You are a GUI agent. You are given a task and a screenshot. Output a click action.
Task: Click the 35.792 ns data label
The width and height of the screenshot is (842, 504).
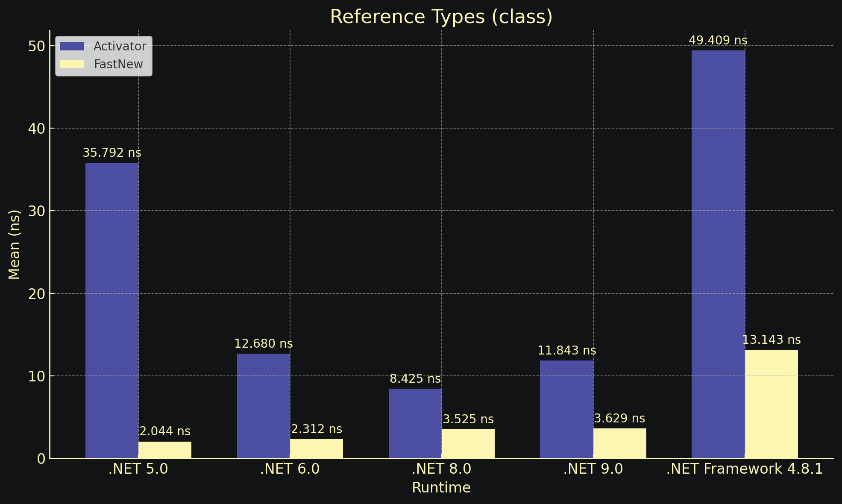click(x=111, y=153)
